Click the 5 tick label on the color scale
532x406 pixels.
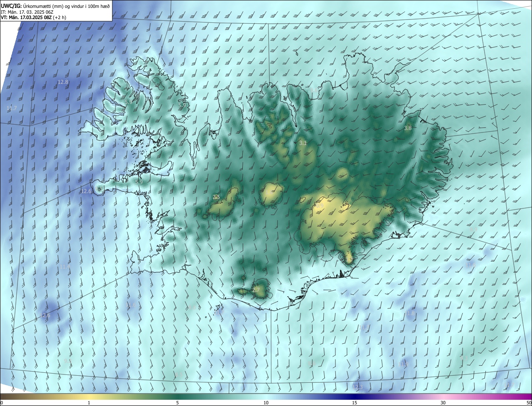click(x=177, y=403)
